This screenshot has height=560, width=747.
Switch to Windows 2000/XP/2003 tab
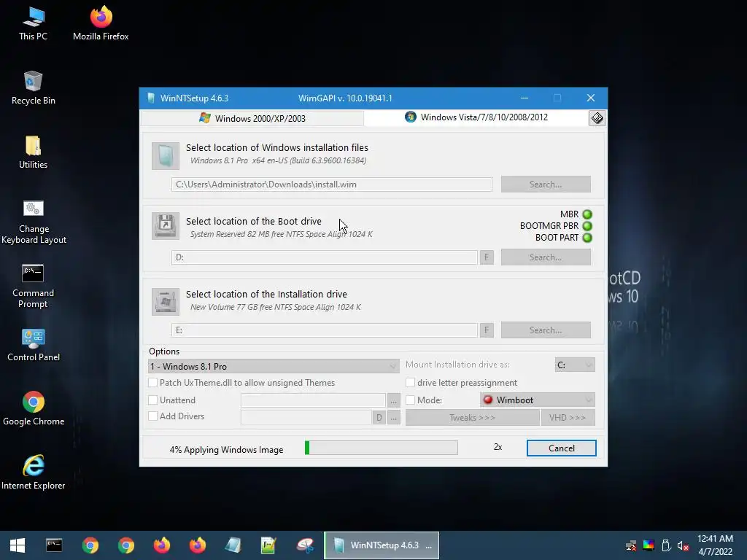pos(252,118)
